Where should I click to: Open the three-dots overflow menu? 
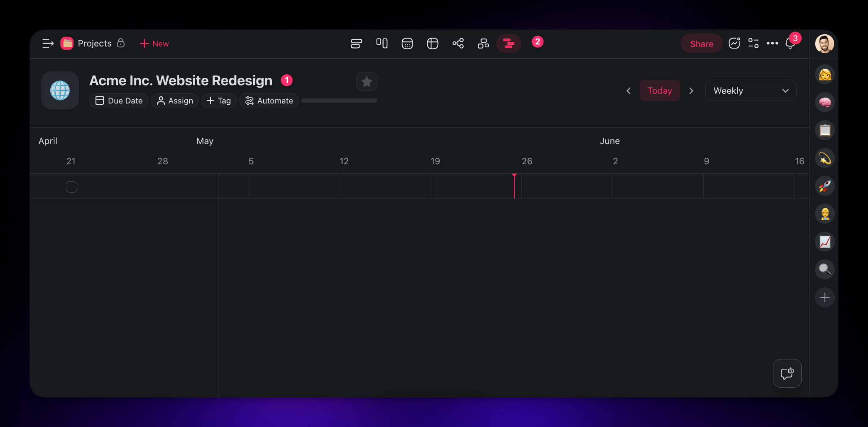coord(772,43)
